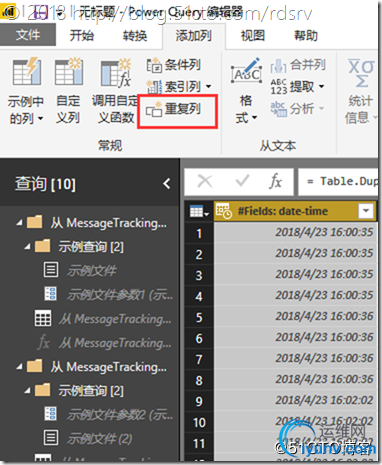
Task: Cancel the formula with the X icon
Action: 205,182
